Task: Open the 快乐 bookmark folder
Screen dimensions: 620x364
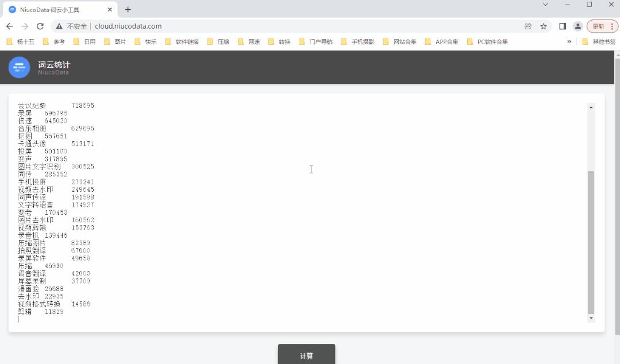Action: point(145,41)
